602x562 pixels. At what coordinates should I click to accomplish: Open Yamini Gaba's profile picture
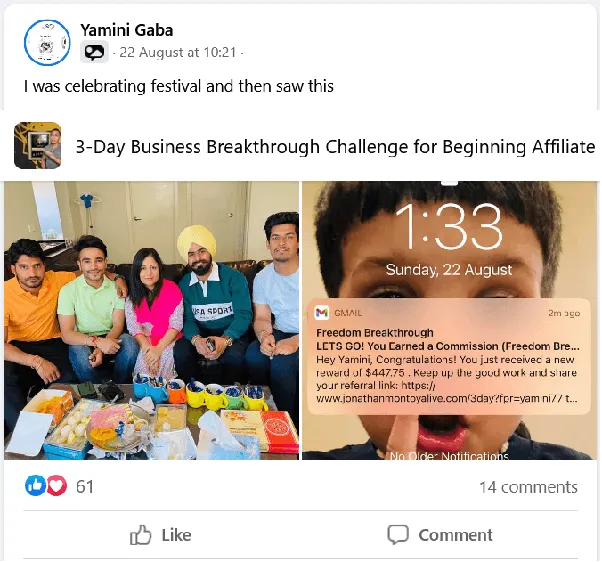(47, 43)
